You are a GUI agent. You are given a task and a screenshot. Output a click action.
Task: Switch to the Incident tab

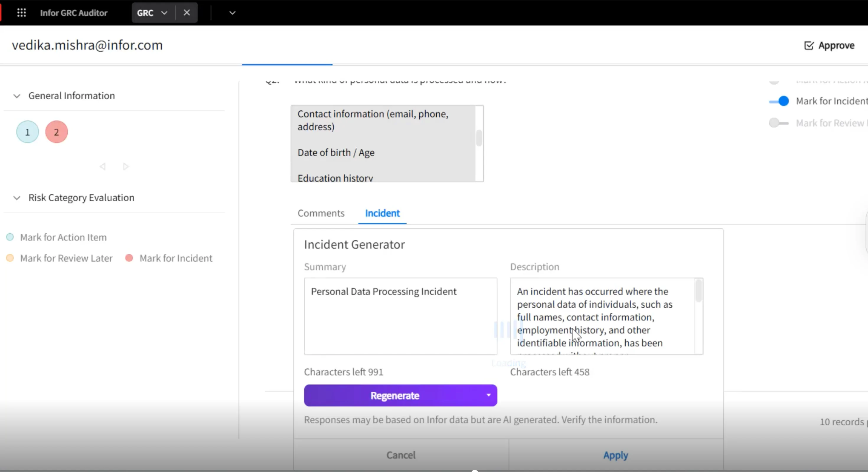tap(382, 213)
